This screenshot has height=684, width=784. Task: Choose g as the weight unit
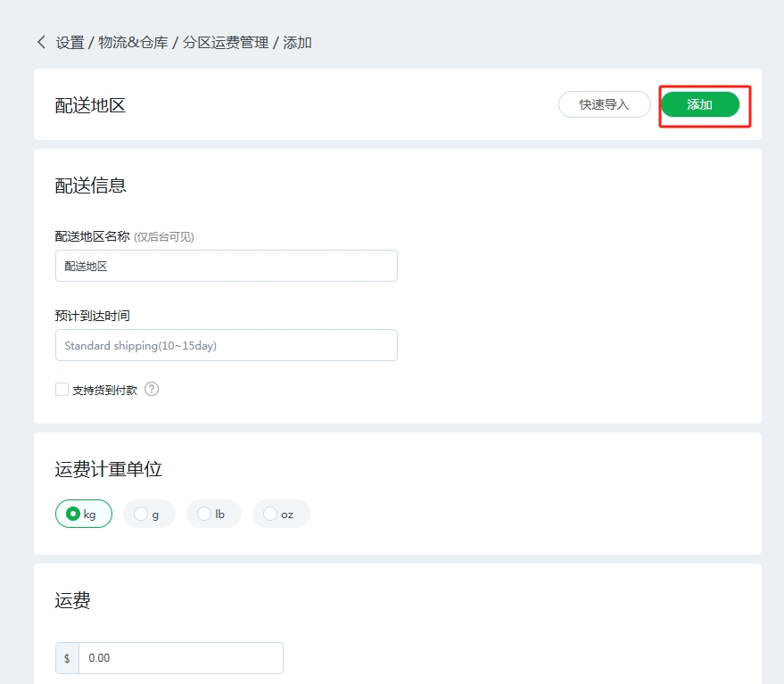pyautogui.click(x=149, y=514)
